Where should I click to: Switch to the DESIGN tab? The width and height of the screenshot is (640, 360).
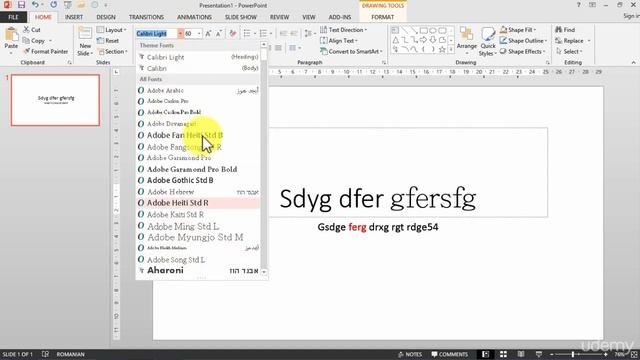(106, 17)
